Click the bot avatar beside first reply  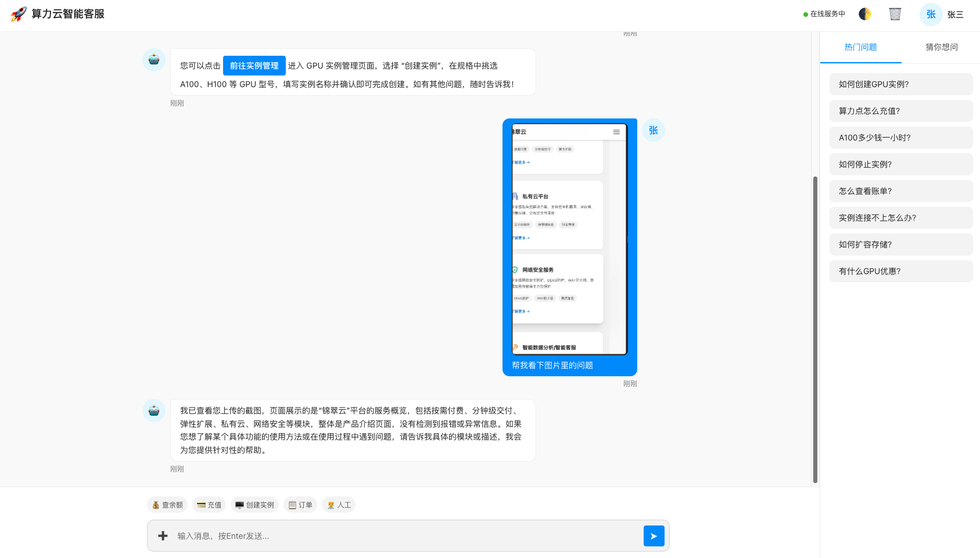pos(154,60)
